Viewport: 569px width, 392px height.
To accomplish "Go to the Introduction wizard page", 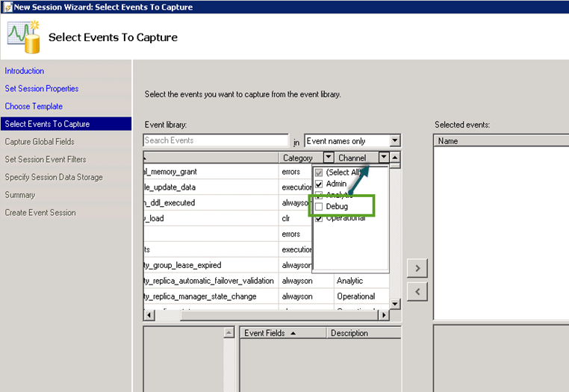I will [25, 71].
